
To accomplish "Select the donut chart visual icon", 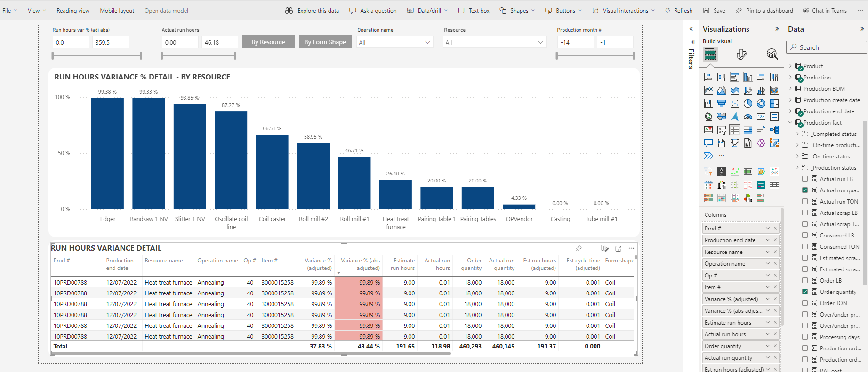I will click(x=761, y=103).
